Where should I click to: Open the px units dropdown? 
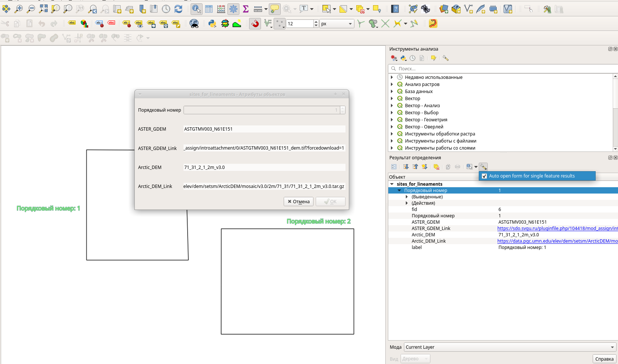click(337, 24)
